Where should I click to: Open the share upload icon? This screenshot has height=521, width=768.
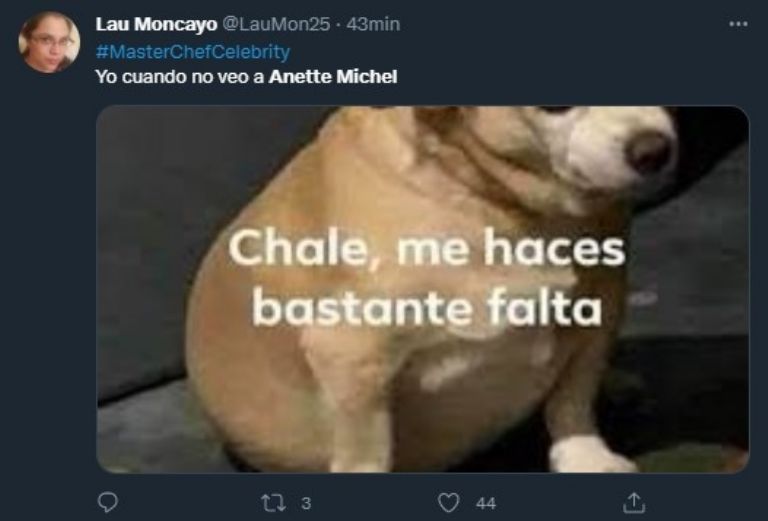(634, 502)
